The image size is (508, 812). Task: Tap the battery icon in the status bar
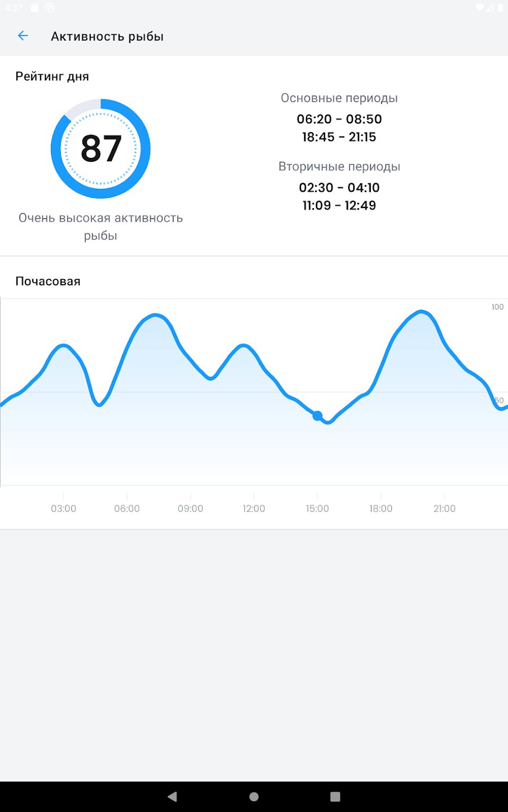coord(500,8)
